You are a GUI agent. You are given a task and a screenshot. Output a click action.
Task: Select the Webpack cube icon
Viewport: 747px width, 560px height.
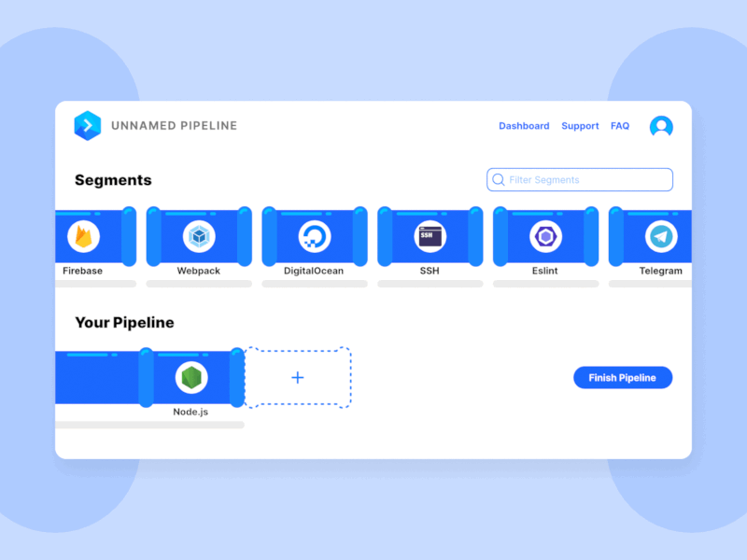[x=199, y=236]
